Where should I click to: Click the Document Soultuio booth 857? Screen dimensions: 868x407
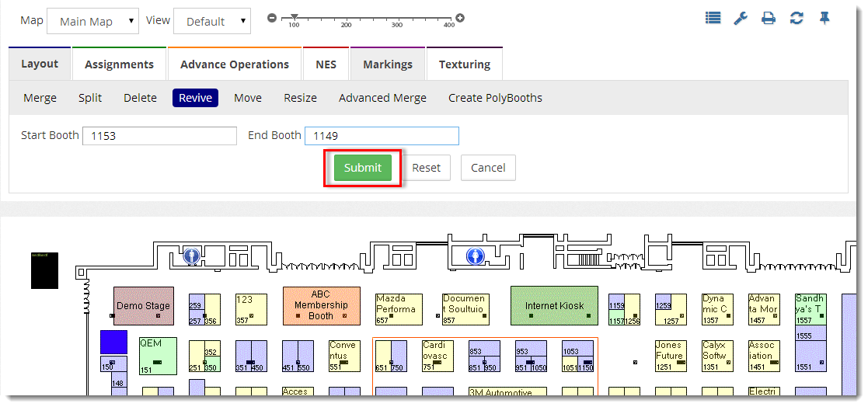tap(465, 309)
